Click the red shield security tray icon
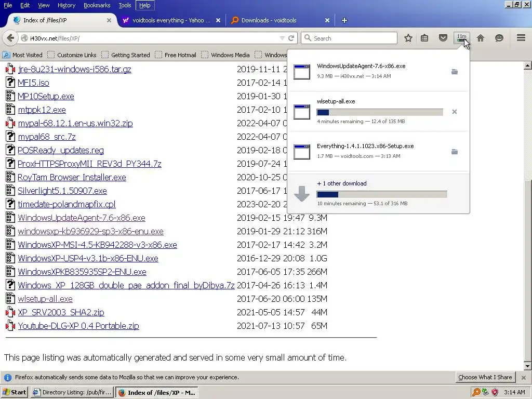Screen dimensions: 532x399 [495, 392]
